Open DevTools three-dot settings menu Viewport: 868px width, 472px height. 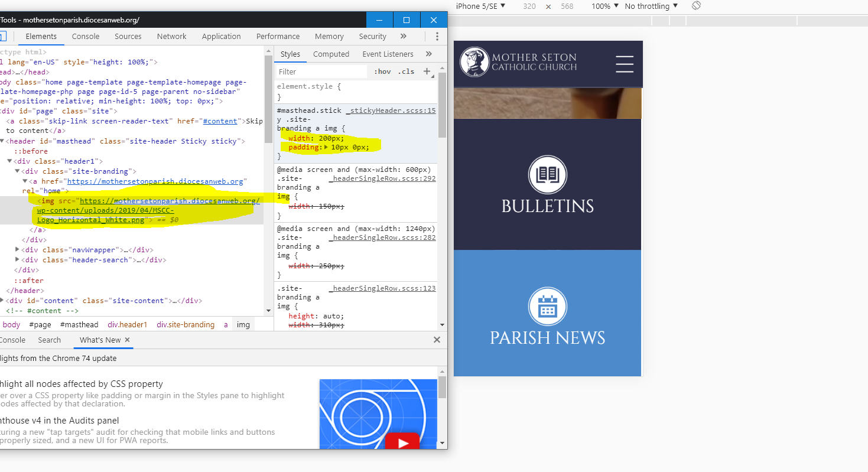437,37
